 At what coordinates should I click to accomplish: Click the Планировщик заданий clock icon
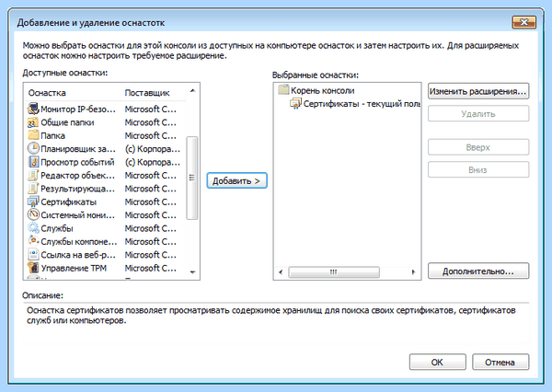[33, 149]
